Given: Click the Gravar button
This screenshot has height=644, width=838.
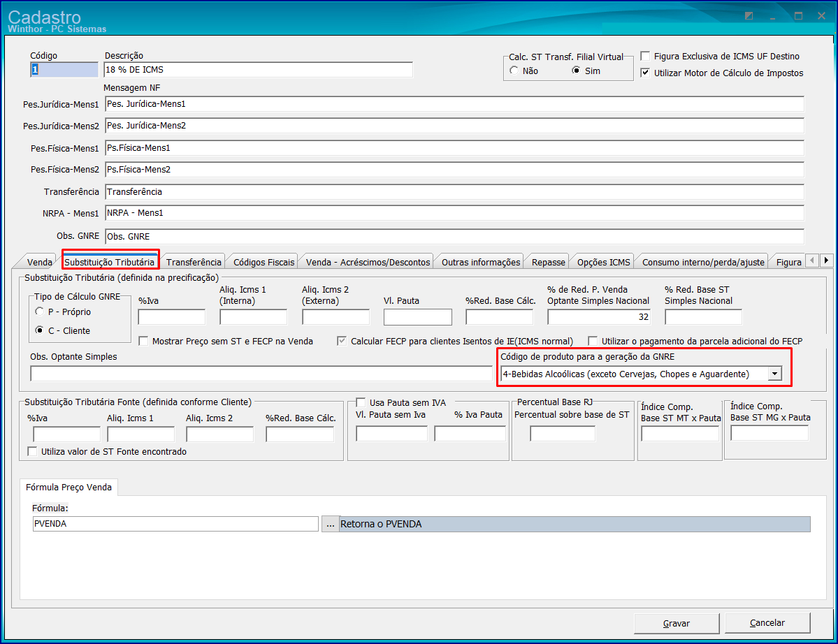Looking at the screenshot, I should [677, 623].
